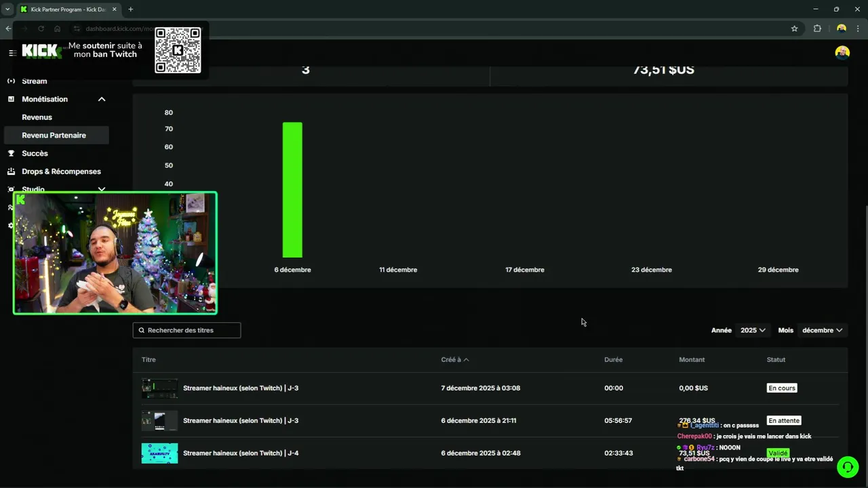This screenshot has height=488, width=868.
Task: Select the Monétisation menu label
Action: coord(45,99)
